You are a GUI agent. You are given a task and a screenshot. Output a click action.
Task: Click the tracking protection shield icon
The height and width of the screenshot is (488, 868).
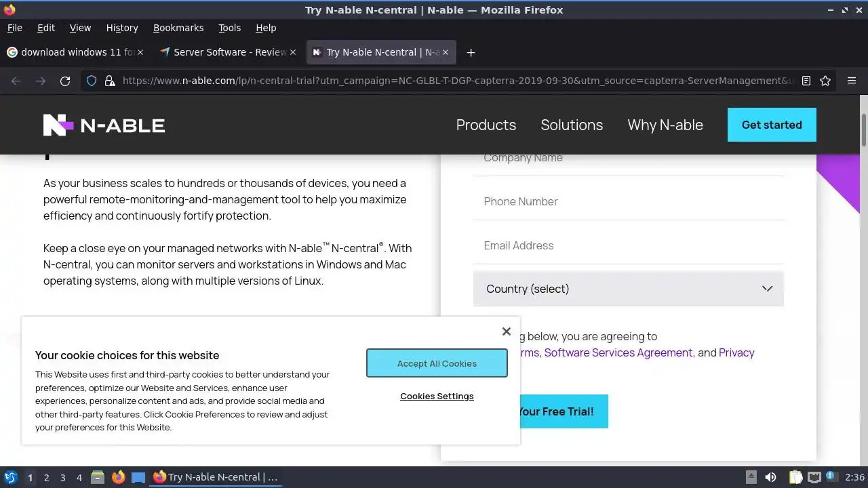click(x=92, y=81)
